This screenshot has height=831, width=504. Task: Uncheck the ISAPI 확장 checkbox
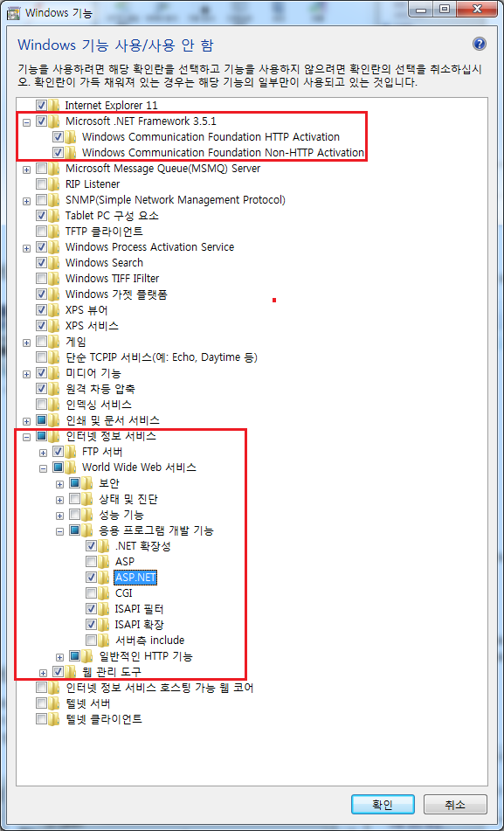91,624
